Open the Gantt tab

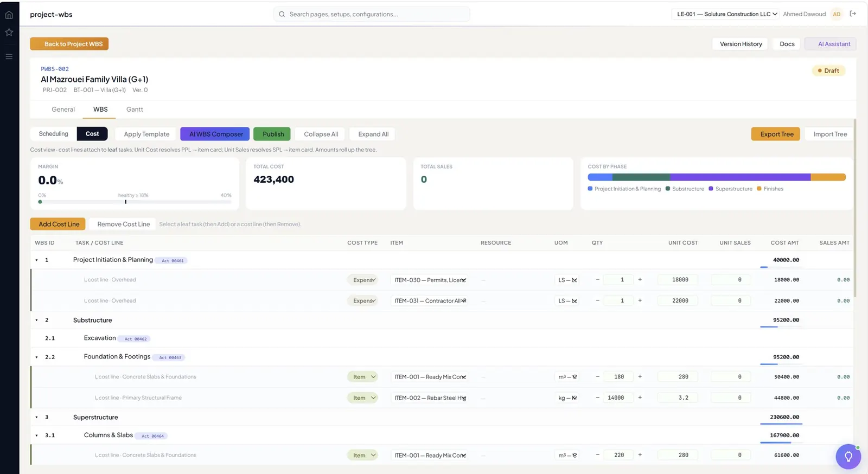click(135, 110)
